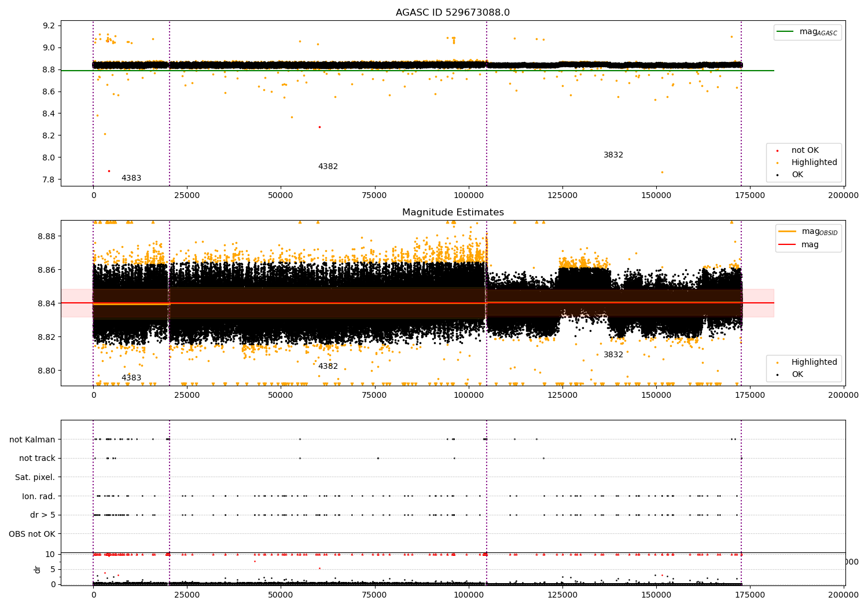Click the red 'mag' legend line
Image resolution: width=868 pixels, height=608 pixels.
point(787,245)
